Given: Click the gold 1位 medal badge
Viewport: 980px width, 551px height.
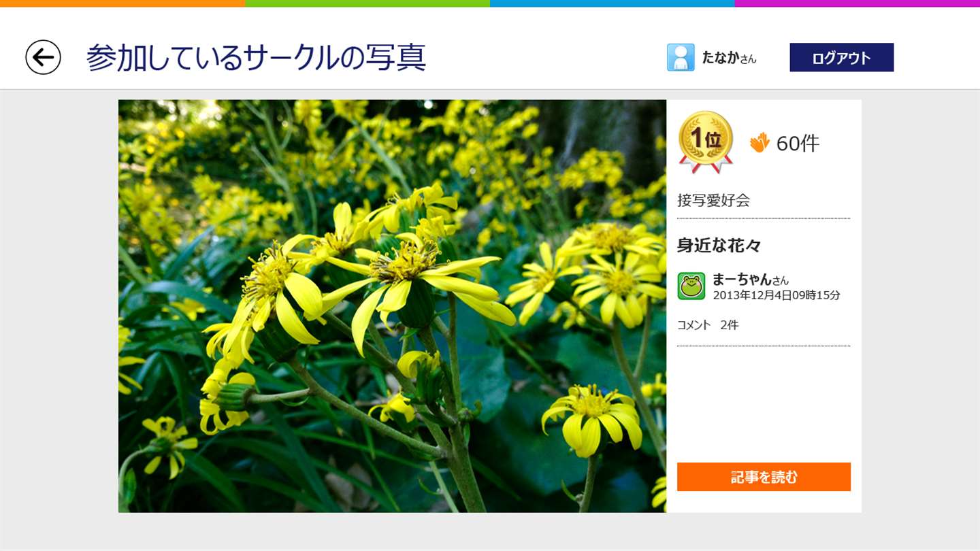Looking at the screenshot, I should (706, 142).
